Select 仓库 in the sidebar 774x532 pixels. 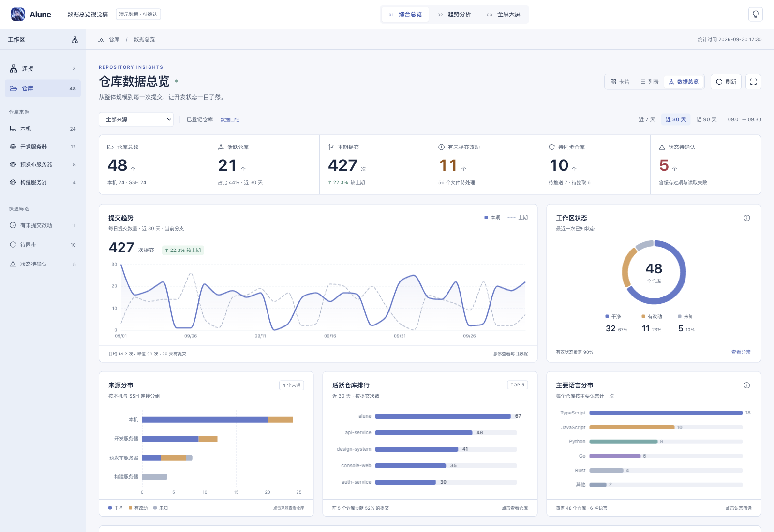click(43, 89)
